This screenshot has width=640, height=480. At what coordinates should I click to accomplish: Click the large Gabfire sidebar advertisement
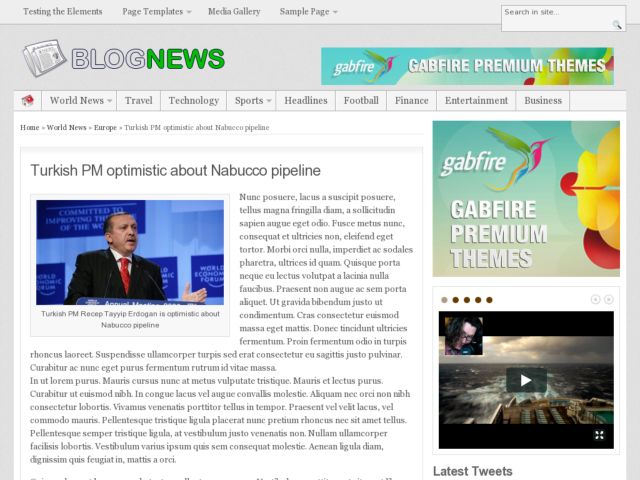[x=526, y=199]
